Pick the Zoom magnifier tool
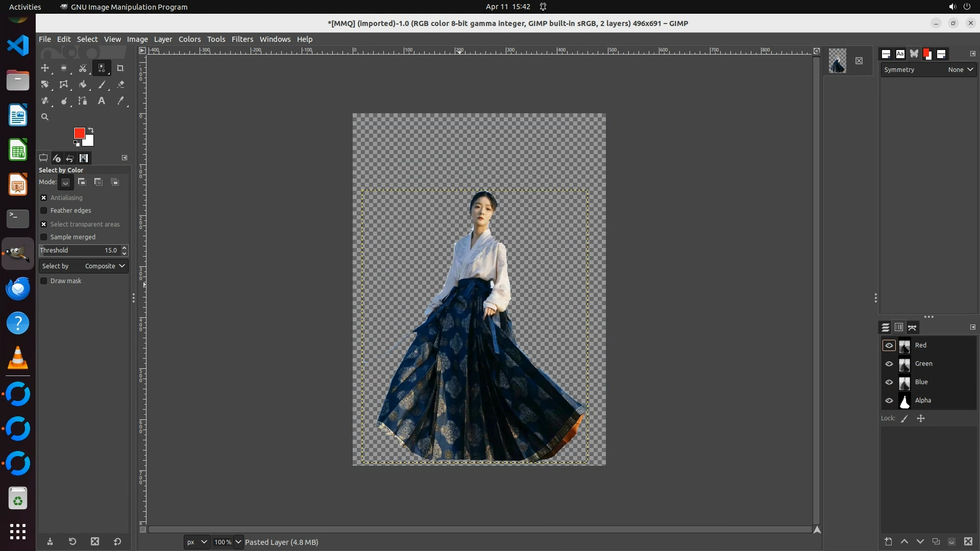This screenshot has width=980, height=551. [45, 117]
